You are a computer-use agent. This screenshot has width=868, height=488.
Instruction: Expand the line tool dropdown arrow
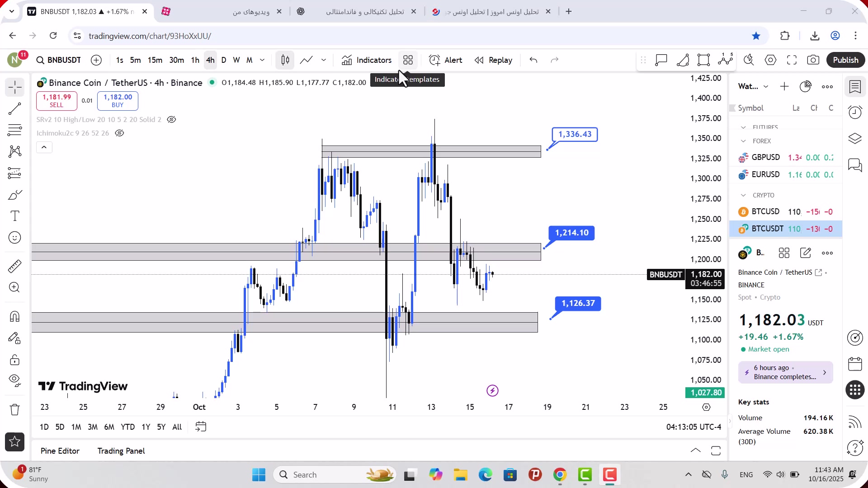click(324, 60)
